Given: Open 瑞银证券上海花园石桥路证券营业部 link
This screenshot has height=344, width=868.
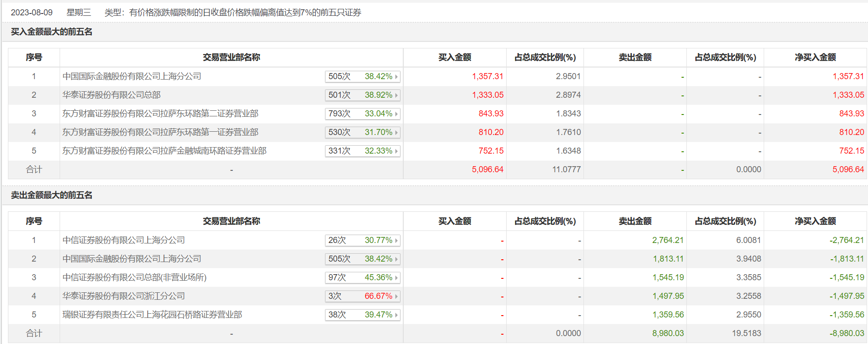Looking at the screenshot, I should tap(152, 315).
